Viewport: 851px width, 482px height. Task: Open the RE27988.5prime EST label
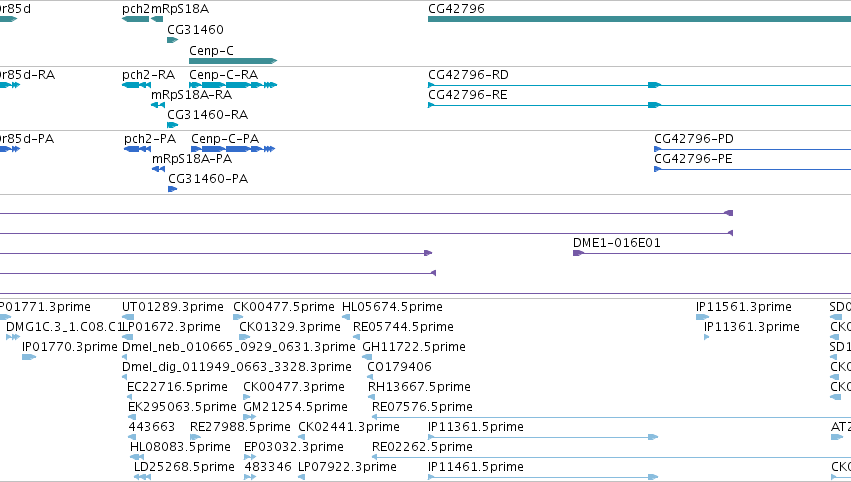pos(240,427)
